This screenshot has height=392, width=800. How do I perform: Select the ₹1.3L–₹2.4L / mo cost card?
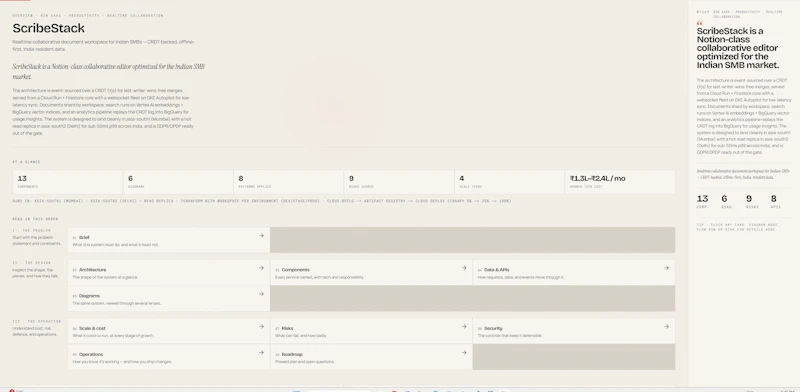point(620,182)
